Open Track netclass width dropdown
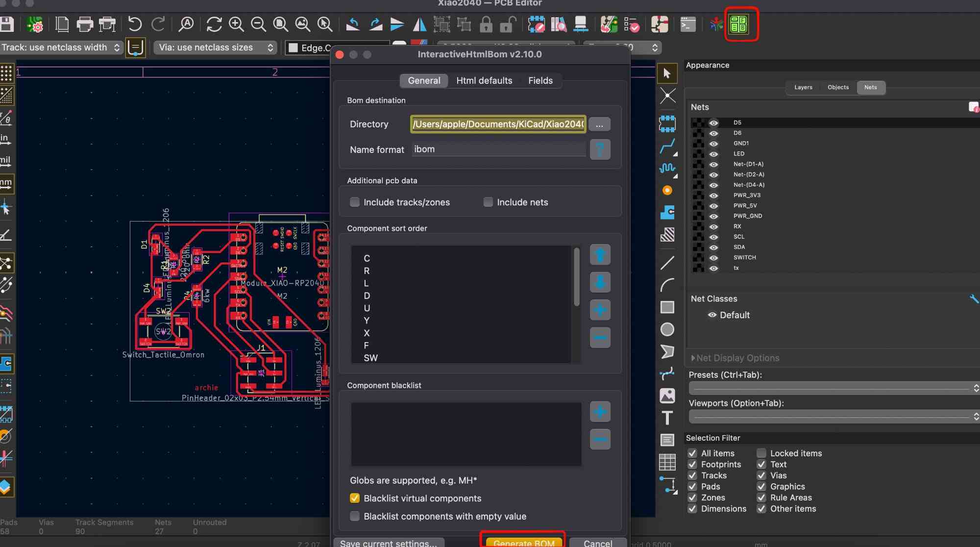Viewport: 980px width, 547px height. tap(61, 48)
